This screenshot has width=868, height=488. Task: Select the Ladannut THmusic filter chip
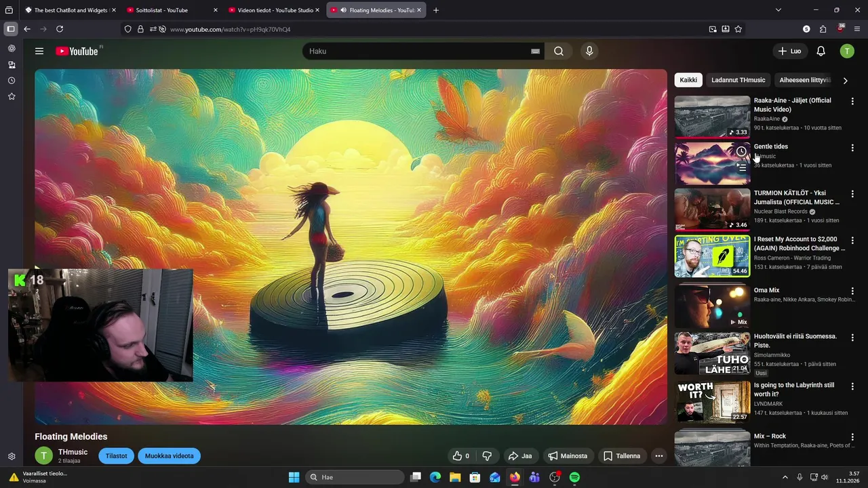(738, 80)
